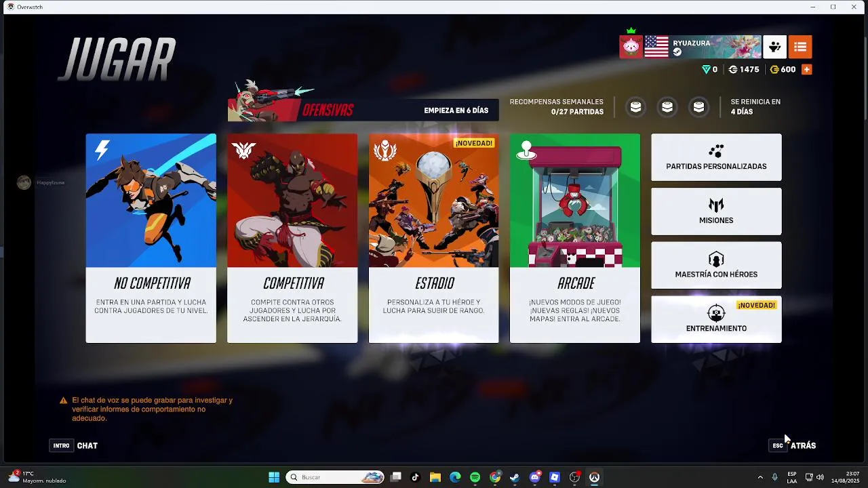Click the gold Overwatch coins icon
Image resolution: width=868 pixels, height=488 pixels.
[774, 69]
